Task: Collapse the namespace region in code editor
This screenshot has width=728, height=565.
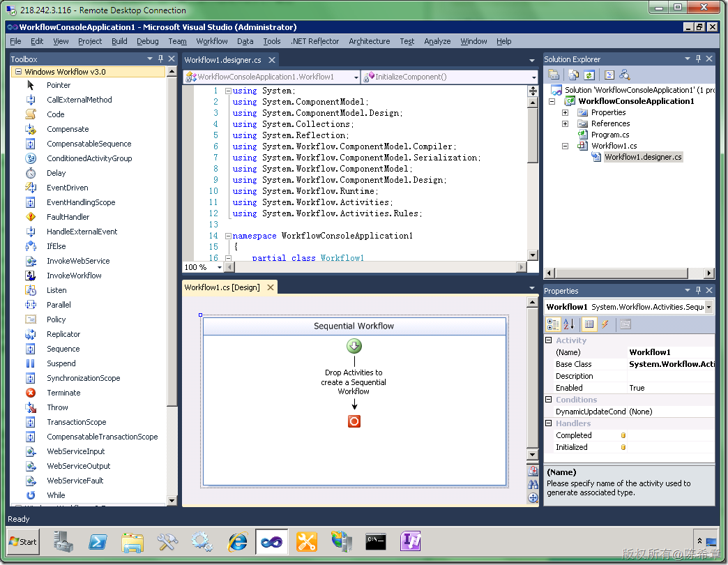Action: point(229,236)
